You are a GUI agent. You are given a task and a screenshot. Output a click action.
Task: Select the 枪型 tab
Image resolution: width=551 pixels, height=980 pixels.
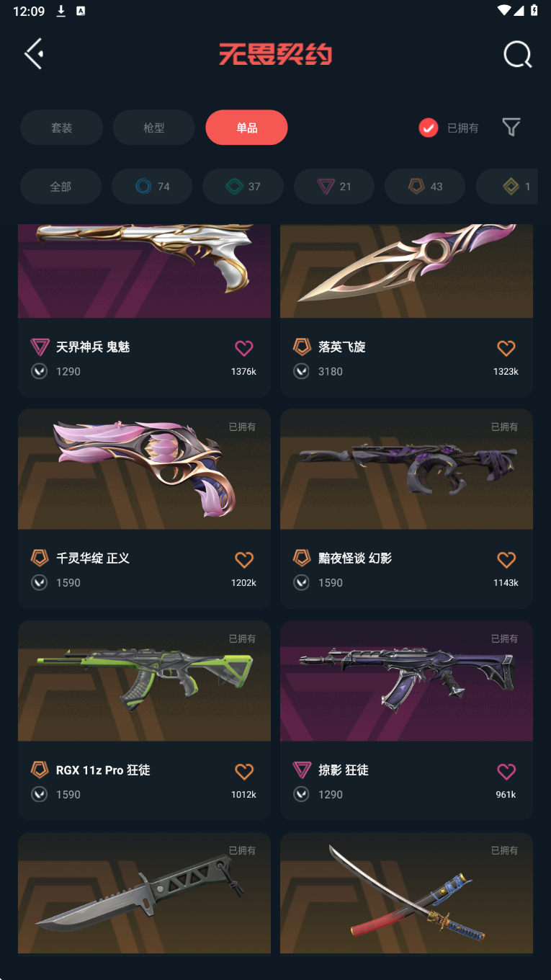pos(154,128)
